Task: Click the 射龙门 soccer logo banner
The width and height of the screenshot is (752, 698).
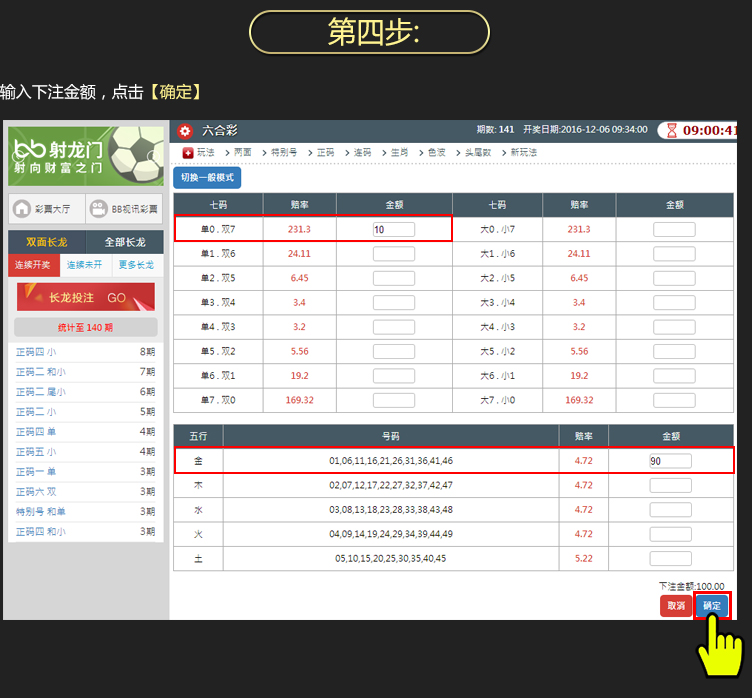Action: (x=86, y=155)
